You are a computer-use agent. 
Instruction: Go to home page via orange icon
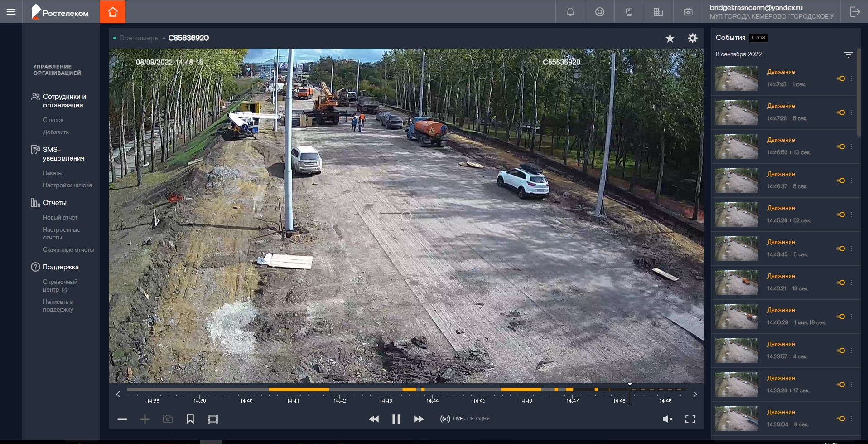[x=113, y=12]
